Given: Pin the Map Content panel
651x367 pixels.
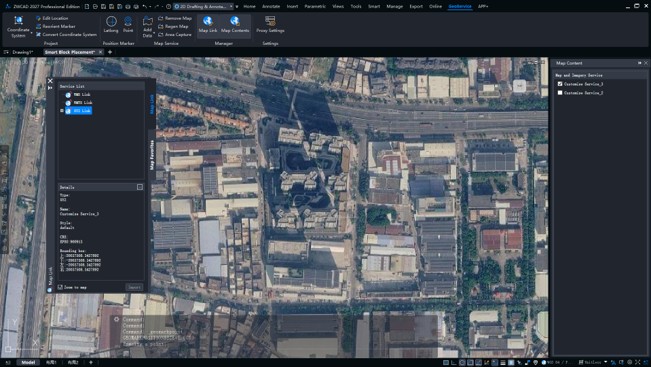Looking at the screenshot, I should tap(639, 63).
